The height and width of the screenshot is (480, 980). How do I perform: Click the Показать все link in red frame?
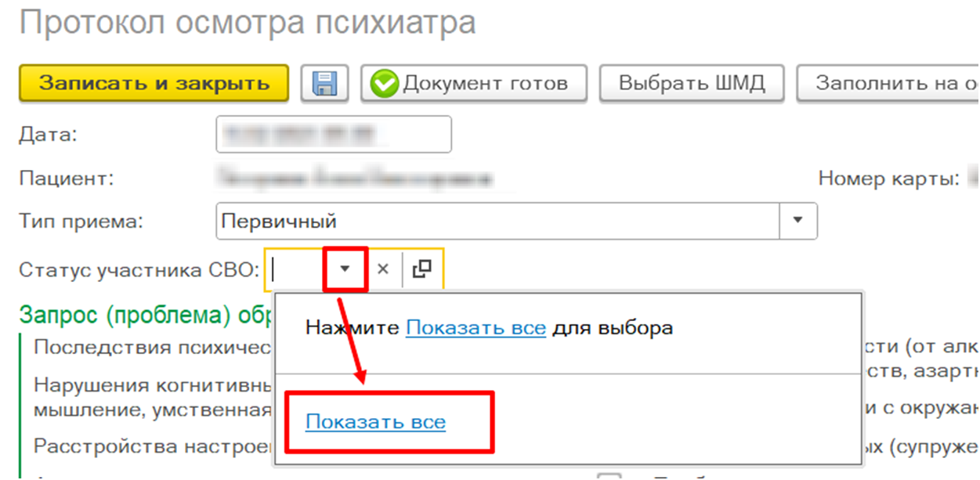pos(375,423)
